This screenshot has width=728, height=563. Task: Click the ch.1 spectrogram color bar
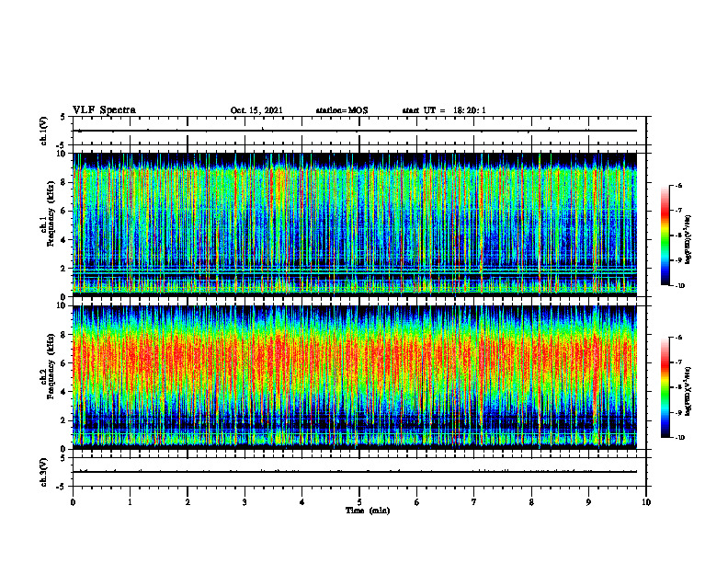[665, 236]
